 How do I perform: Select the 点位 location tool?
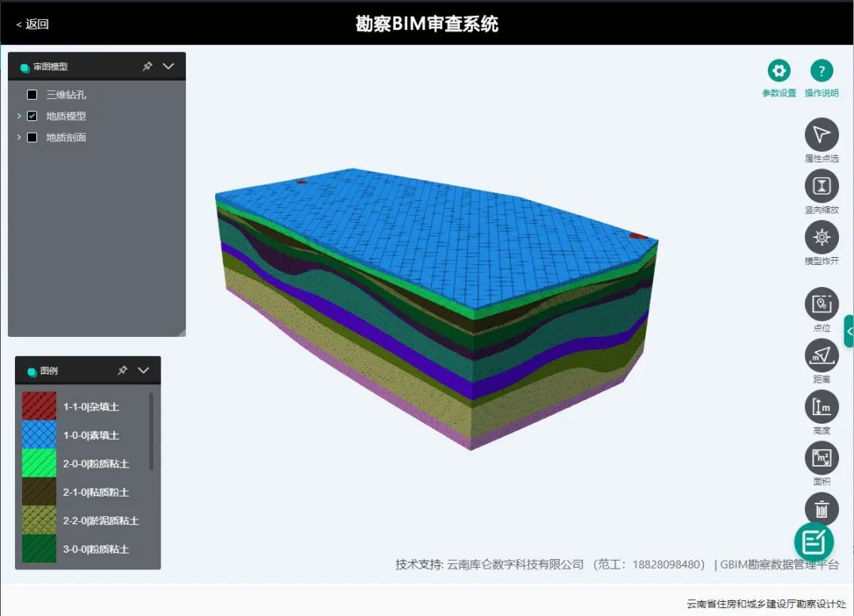pyautogui.click(x=822, y=304)
